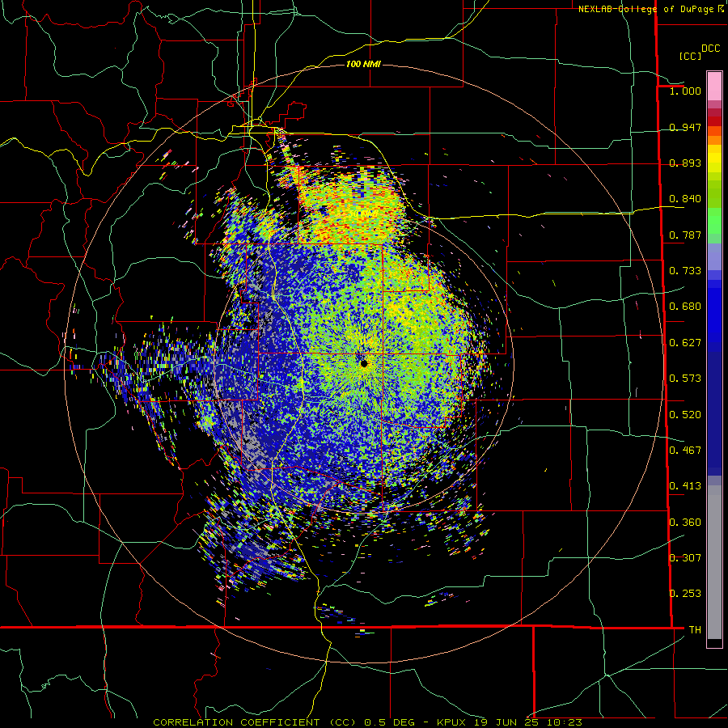
Task: Click the 0.787 legend value
Action: (x=685, y=235)
